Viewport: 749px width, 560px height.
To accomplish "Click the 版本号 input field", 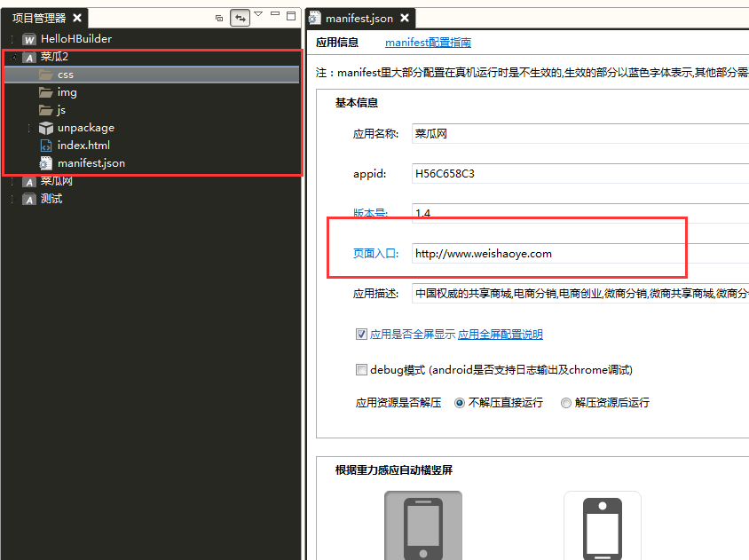I will click(579, 213).
